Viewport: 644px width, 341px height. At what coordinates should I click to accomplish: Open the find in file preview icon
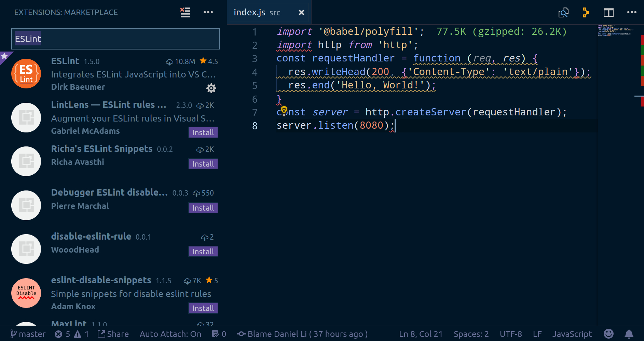pyautogui.click(x=563, y=13)
